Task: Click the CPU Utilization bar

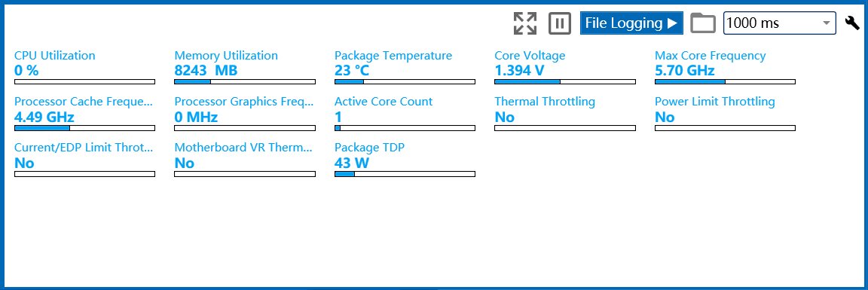Action: (x=84, y=82)
